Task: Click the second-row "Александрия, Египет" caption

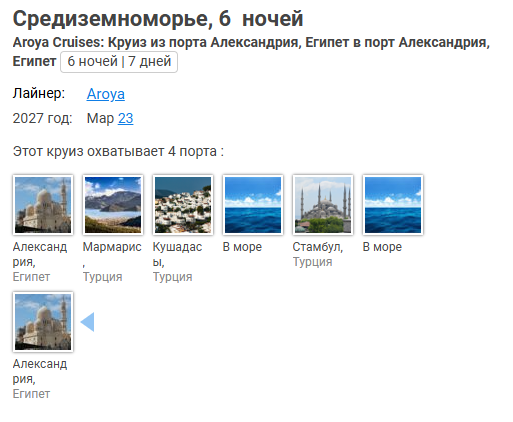Action: click(x=40, y=379)
